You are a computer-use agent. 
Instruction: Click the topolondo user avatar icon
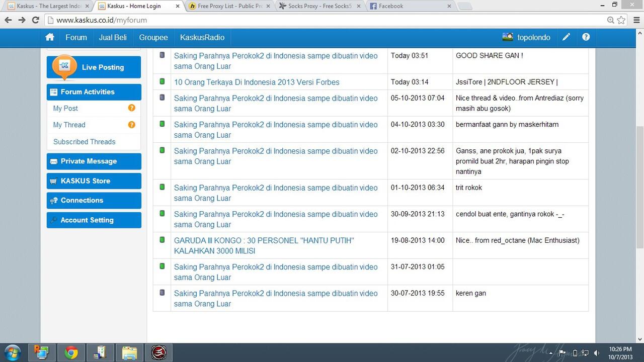point(508,37)
